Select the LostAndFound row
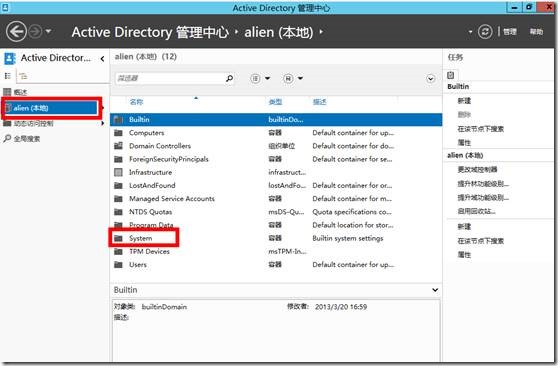This screenshot has width=558, height=366. pos(276,185)
